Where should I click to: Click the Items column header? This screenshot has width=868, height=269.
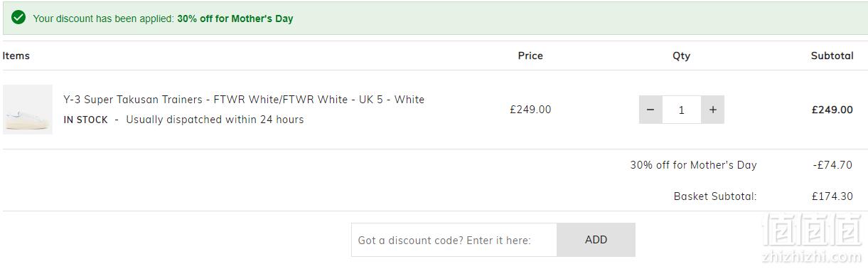pyautogui.click(x=16, y=56)
